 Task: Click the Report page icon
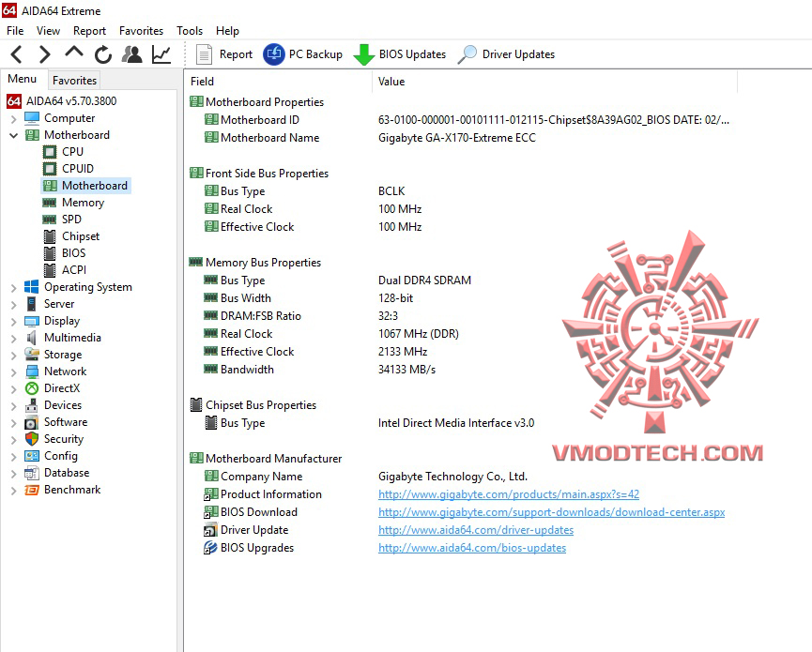[204, 54]
